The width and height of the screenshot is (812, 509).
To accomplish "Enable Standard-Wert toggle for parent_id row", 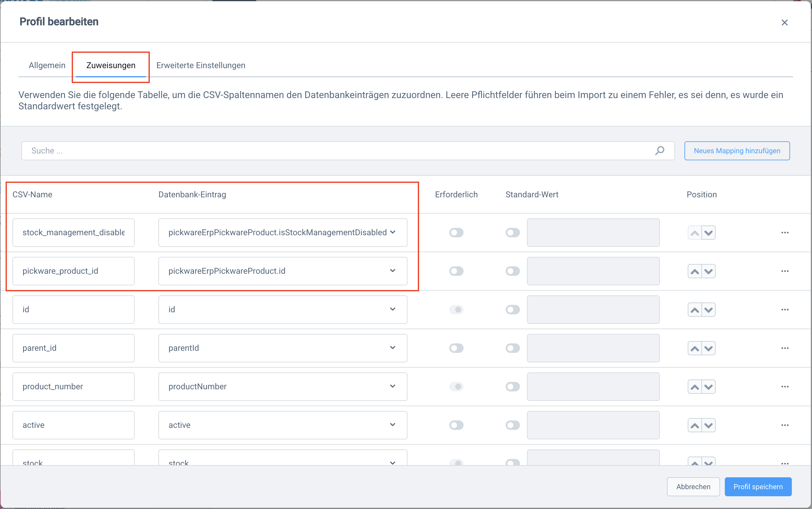I will tap(512, 348).
